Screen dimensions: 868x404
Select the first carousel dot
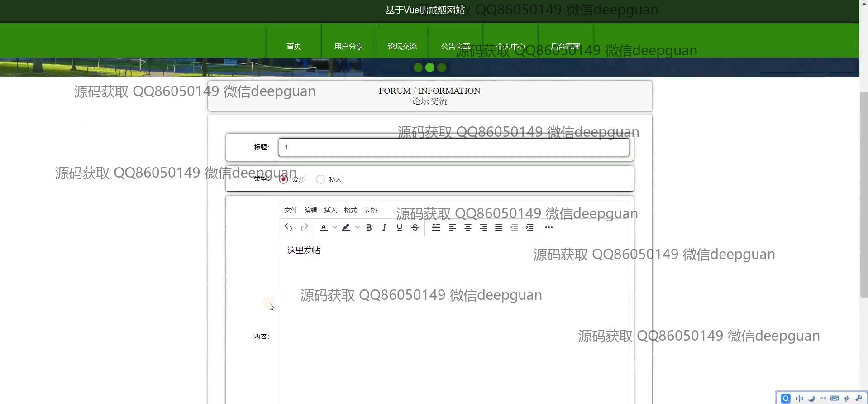coord(418,67)
